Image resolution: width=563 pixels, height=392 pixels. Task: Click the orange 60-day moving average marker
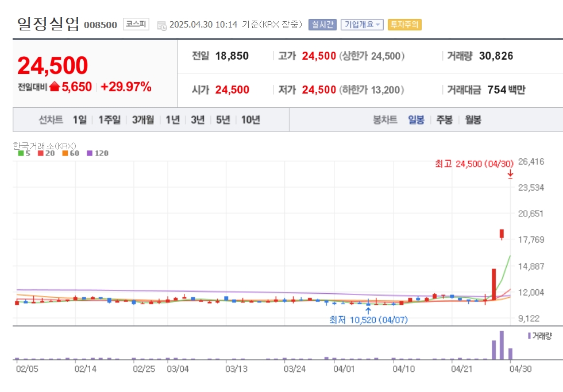[x=65, y=153]
